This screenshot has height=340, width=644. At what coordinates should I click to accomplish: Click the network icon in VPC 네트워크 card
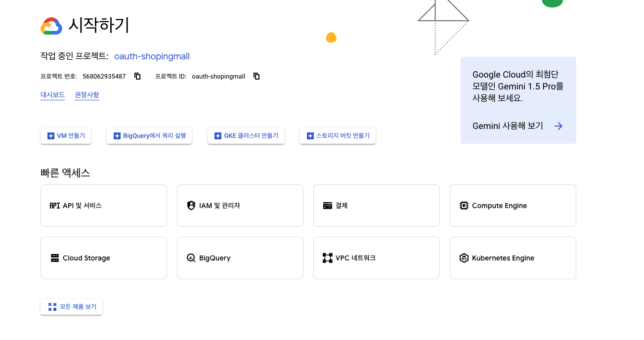click(328, 258)
